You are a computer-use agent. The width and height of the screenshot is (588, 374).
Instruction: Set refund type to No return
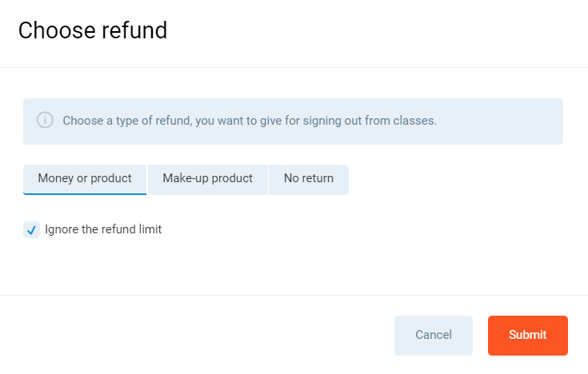308,179
